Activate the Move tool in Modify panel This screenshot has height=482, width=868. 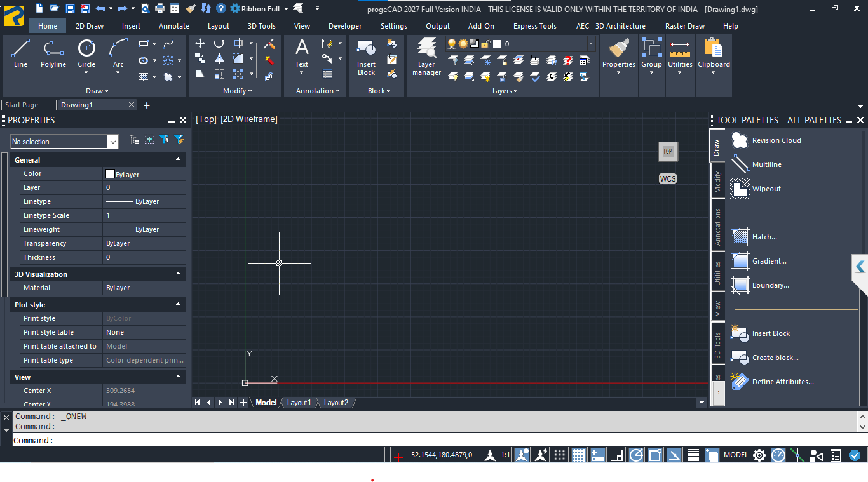[200, 43]
